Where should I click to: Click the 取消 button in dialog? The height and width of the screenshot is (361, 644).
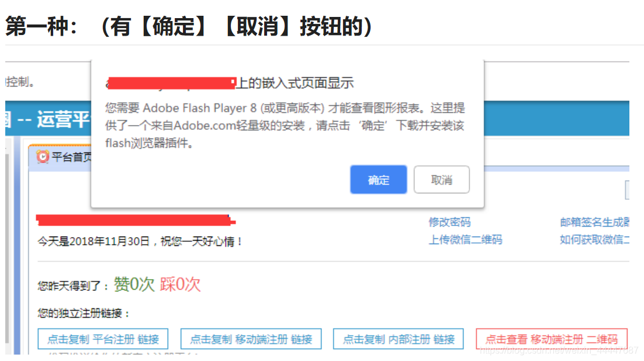[442, 179]
